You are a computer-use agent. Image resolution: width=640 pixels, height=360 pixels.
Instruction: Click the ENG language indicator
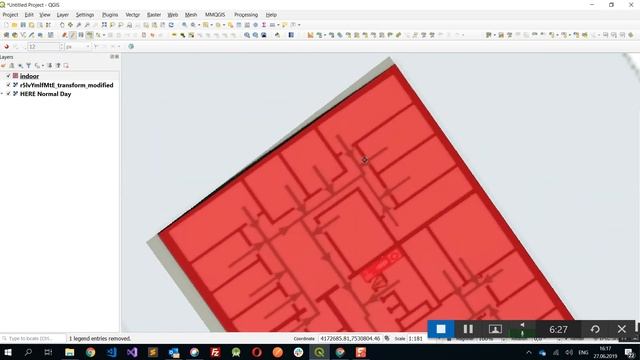(583, 352)
